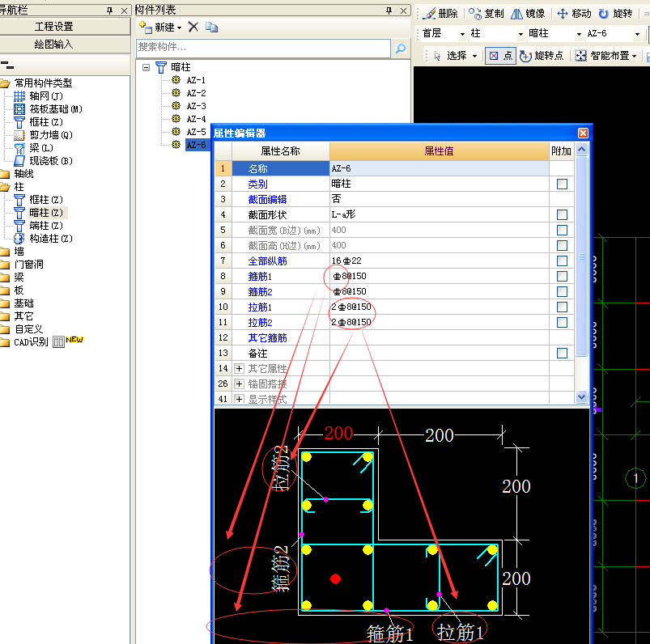Tick the 附加 checkbox for 截面宽 row
The image size is (650, 644).
[562, 230]
